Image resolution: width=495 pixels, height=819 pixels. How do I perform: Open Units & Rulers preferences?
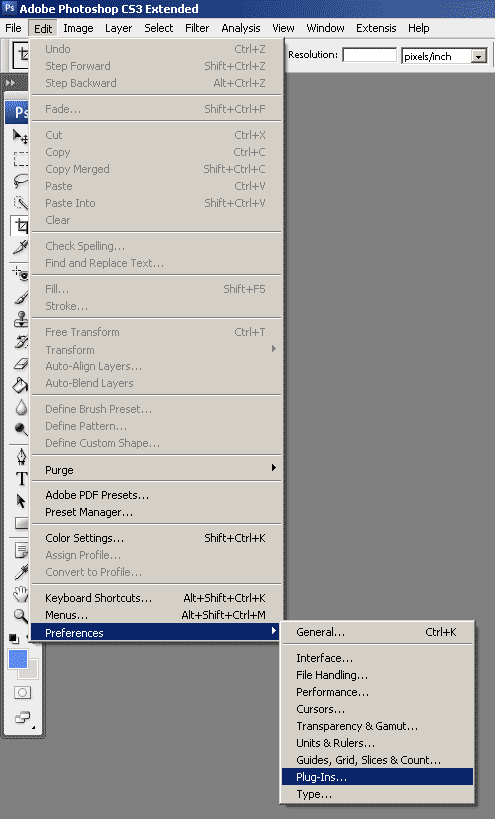click(378, 743)
